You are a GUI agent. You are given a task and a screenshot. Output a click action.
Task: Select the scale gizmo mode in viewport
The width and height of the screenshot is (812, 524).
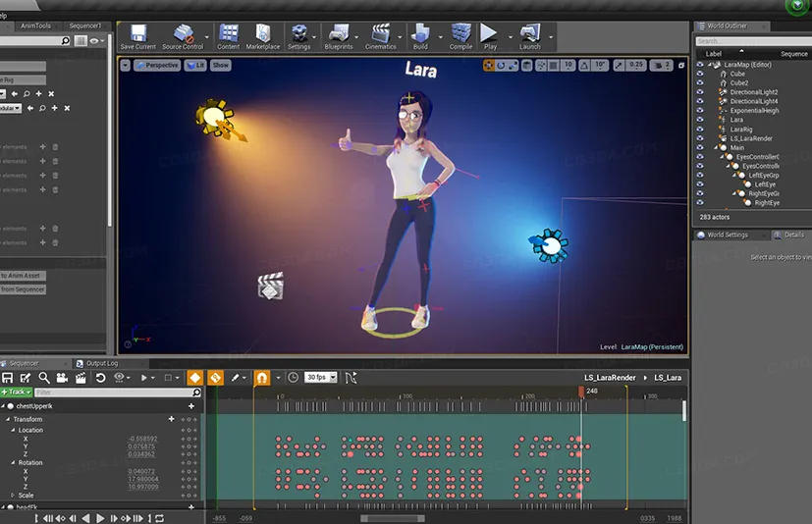pos(513,65)
